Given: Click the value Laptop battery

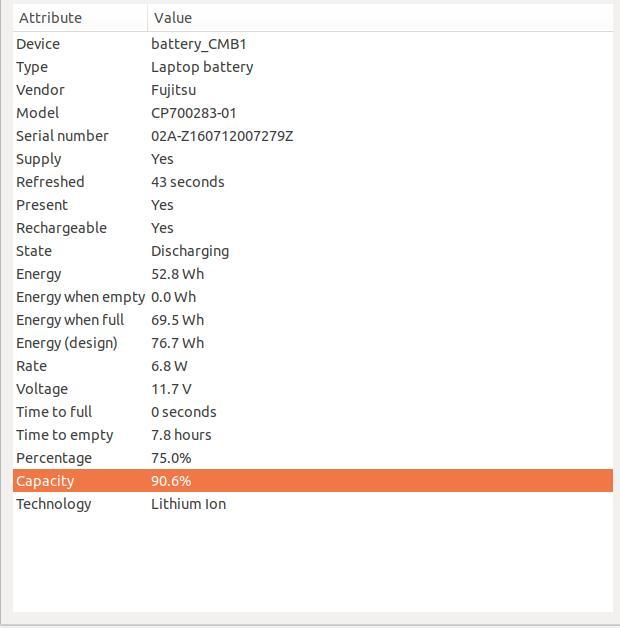Looking at the screenshot, I should (202, 67).
